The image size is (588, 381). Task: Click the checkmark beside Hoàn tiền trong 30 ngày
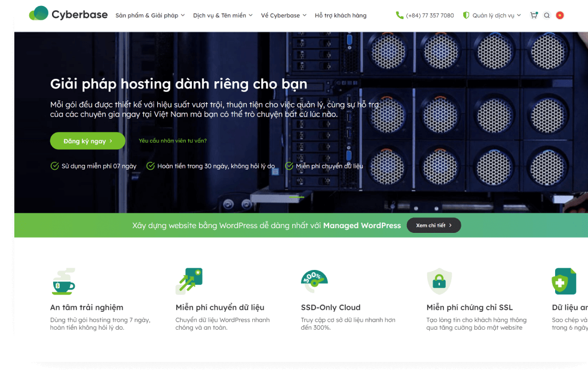tap(151, 166)
